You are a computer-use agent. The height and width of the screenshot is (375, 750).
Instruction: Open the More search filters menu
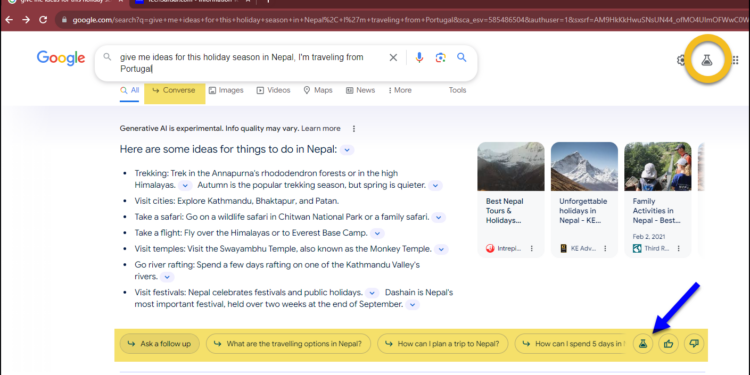pyautogui.click(x=400, y=90)
